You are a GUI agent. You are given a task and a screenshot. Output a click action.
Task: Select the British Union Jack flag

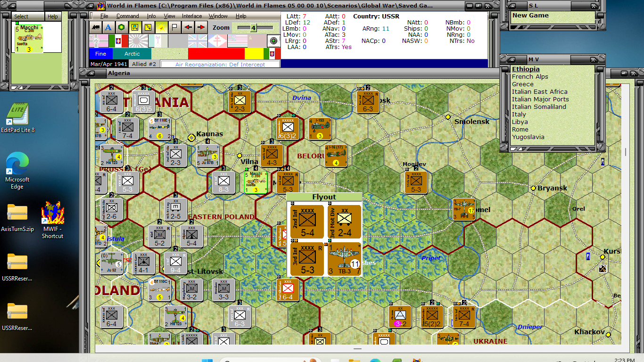coord(198,41)
